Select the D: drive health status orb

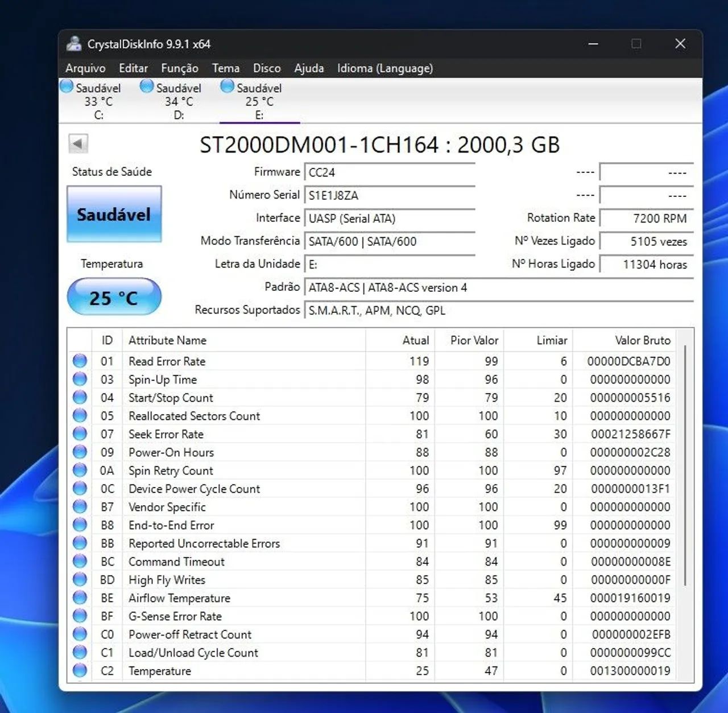[x=147, y=86]
